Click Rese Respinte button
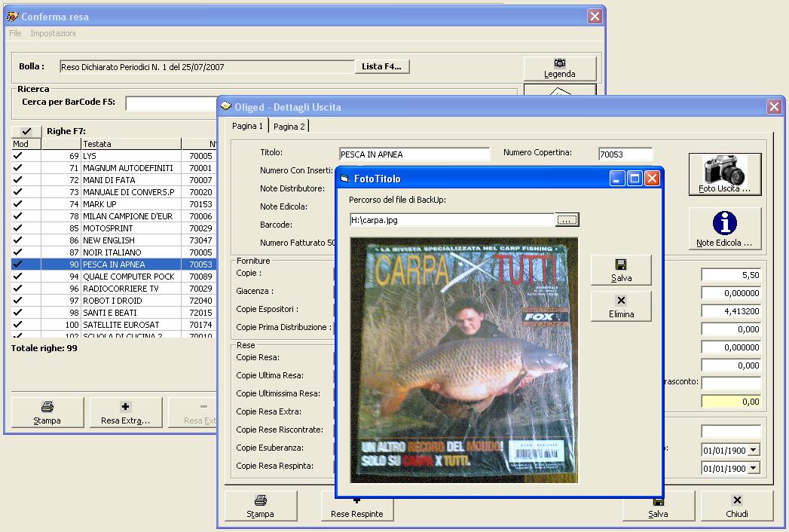The height and width of the screenshot is (532, 789). click(356, 509)
